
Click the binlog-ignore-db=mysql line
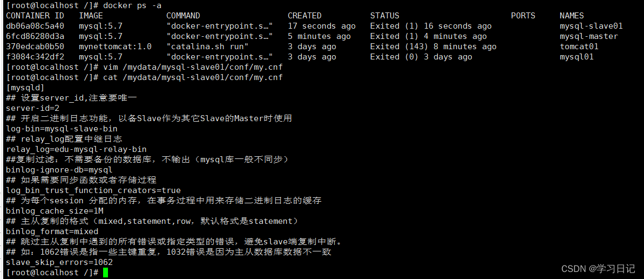pyautogui.click(x=59, y=170)
